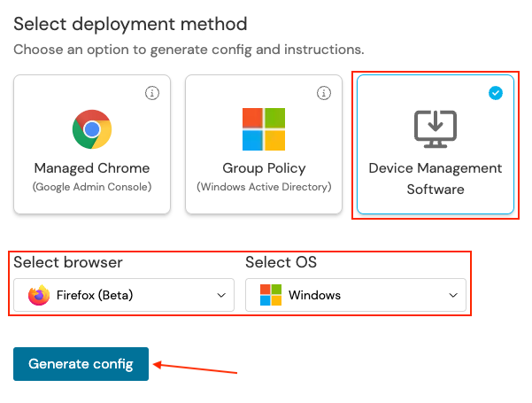Click the Managed Chrome info icon

click(x=152, y=93)
